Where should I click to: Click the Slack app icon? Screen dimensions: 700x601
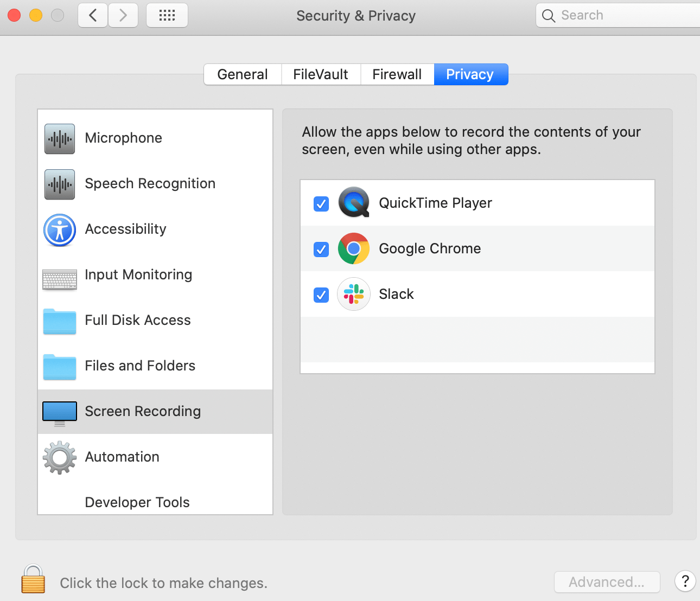[354, 294]
